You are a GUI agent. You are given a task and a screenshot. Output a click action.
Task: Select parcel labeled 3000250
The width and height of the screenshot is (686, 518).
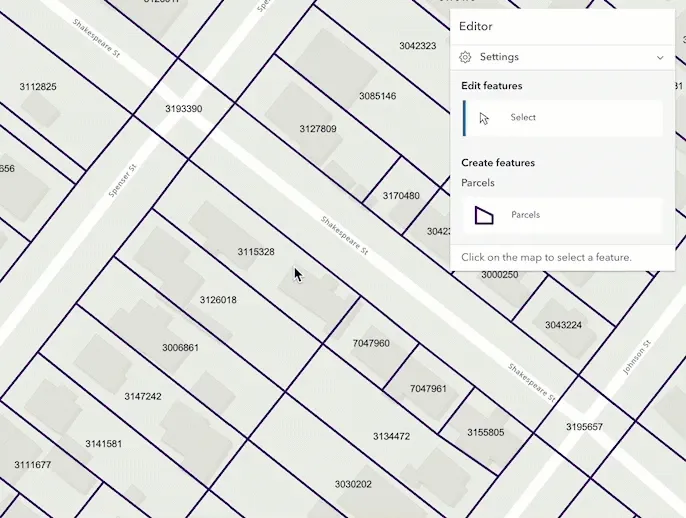[500, 275]
